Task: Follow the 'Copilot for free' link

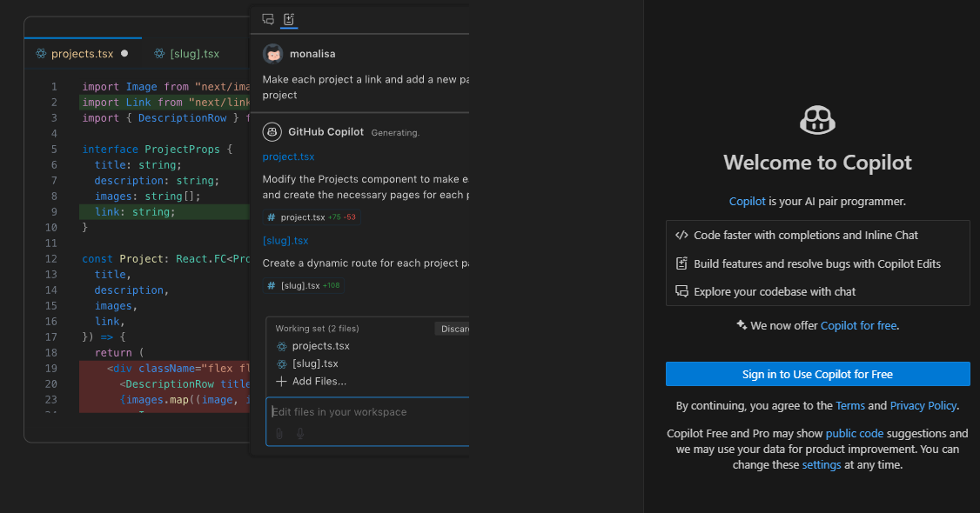Action: click(858, 325)
